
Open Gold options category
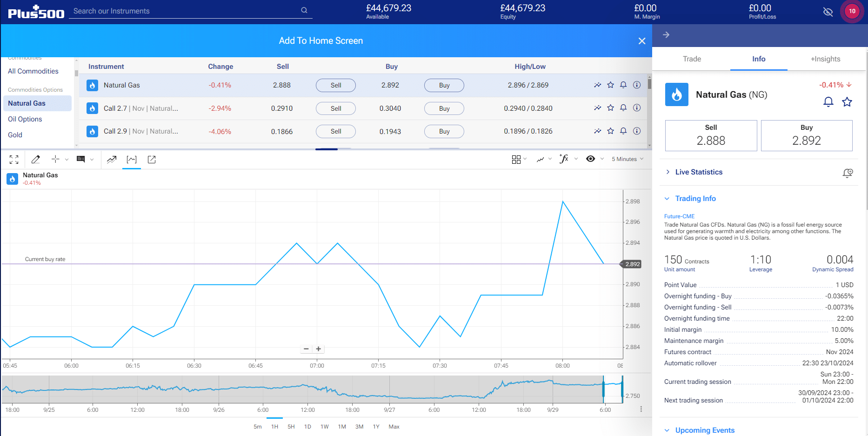(x=15, y=135)
